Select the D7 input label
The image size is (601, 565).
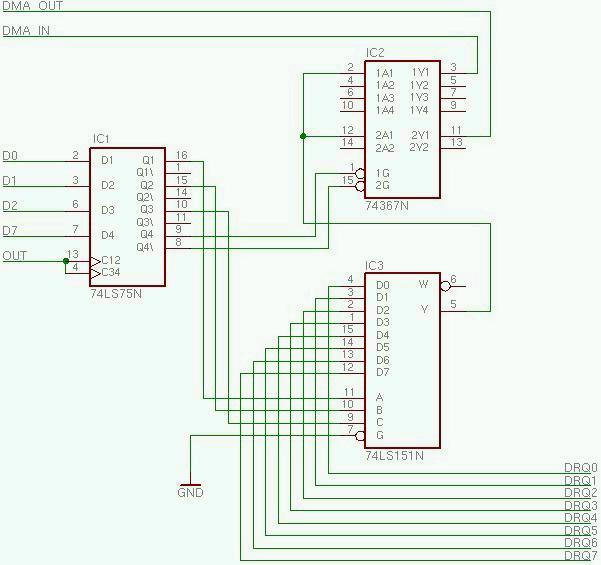[10, 232]
